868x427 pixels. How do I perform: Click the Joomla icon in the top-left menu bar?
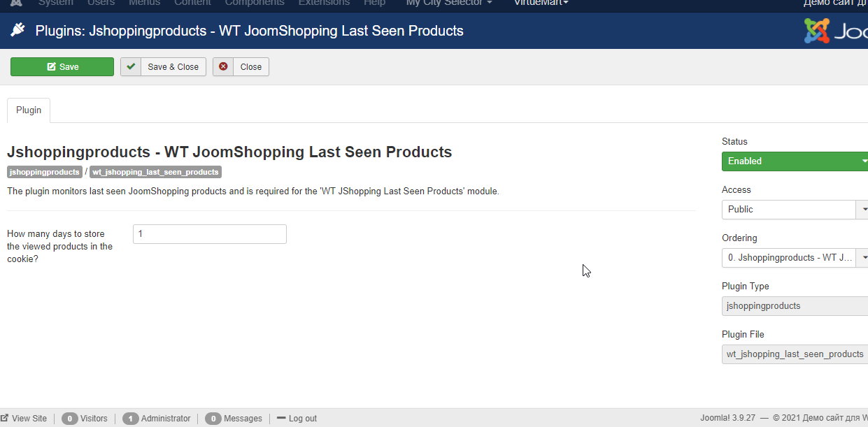point(15,3)
